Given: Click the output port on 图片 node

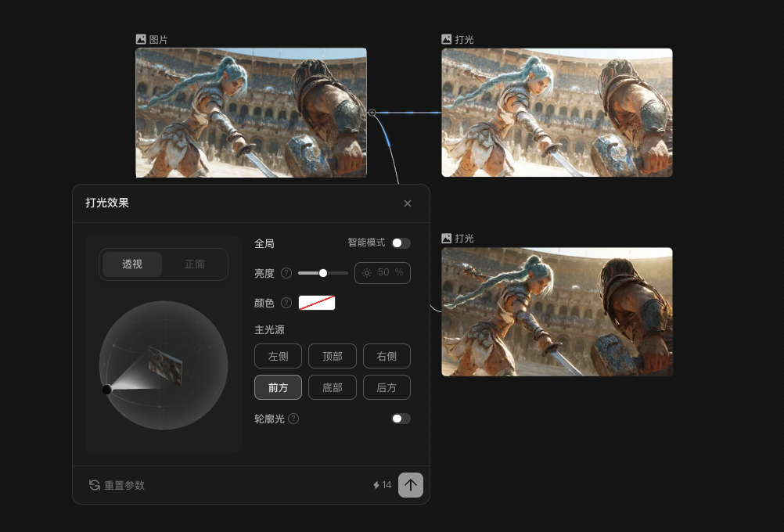Looking at the screenshot, I should tap(372, 113).
